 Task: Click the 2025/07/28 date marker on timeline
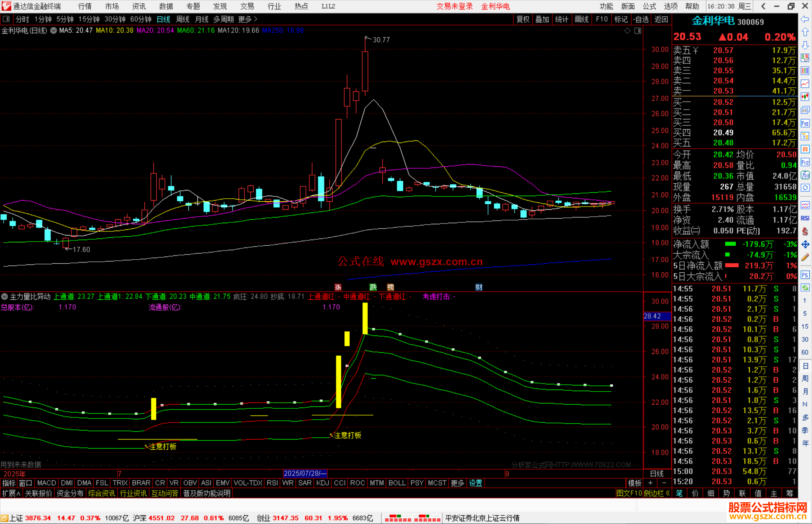pos(305,473)
